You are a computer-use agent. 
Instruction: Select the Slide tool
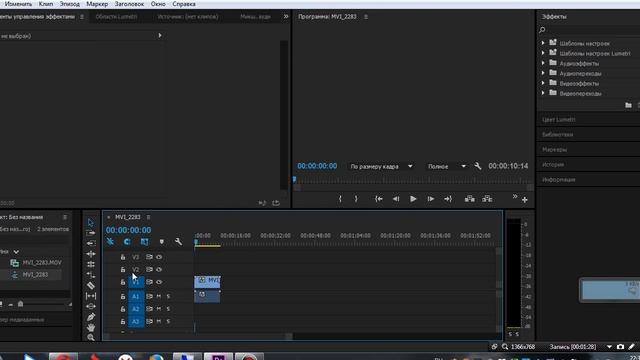coord(91,306)
